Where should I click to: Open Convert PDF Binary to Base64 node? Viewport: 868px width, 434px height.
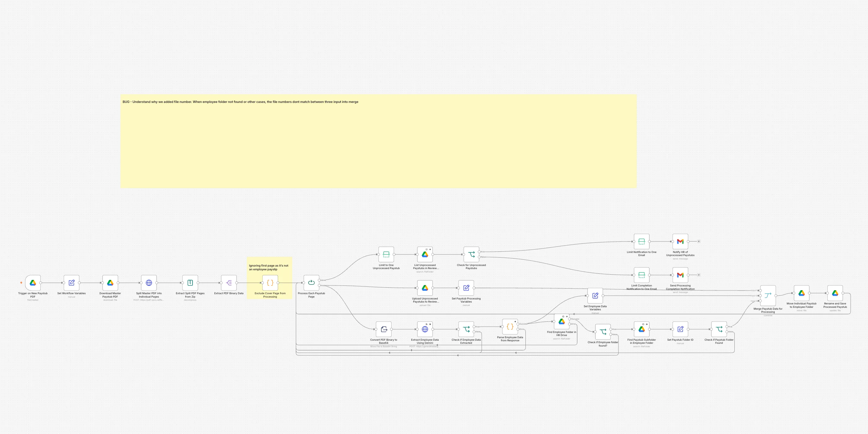[383, 329]
